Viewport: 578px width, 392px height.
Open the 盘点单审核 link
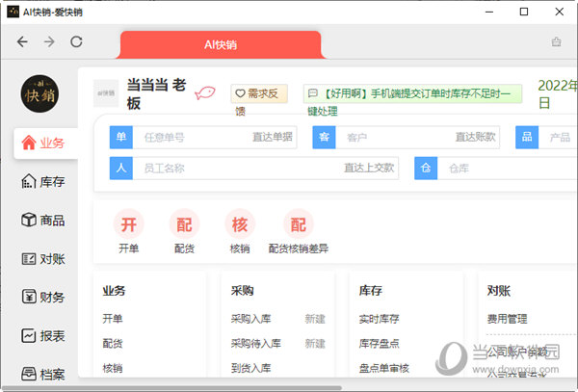384,368
